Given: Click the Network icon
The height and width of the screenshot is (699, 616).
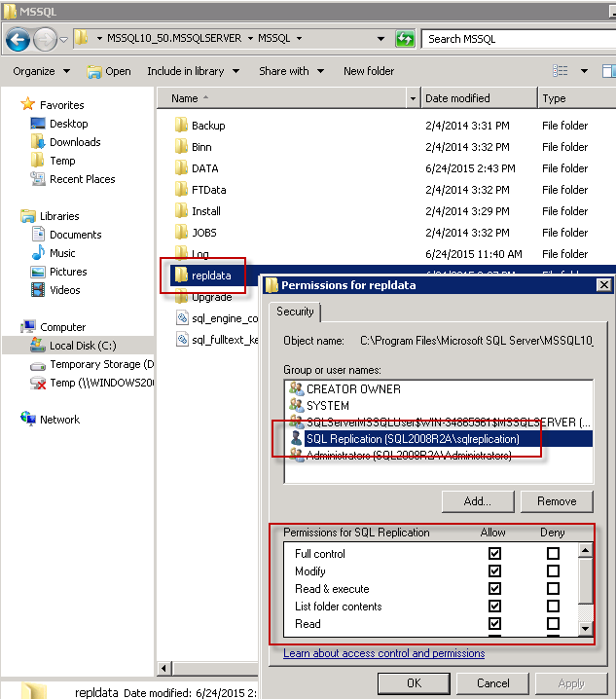Looking at the screenshot, I should [28, 419].
